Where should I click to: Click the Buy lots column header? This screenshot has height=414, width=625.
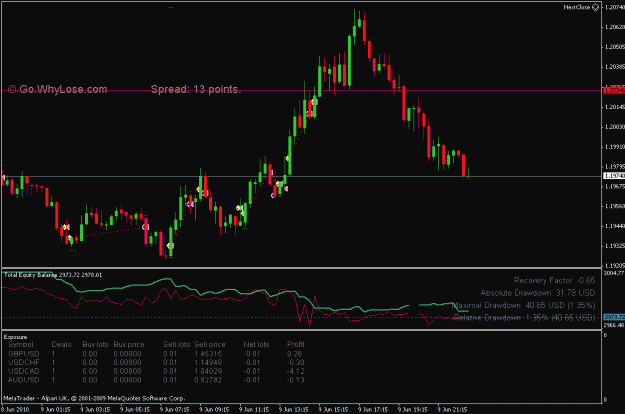pos(96,344)
